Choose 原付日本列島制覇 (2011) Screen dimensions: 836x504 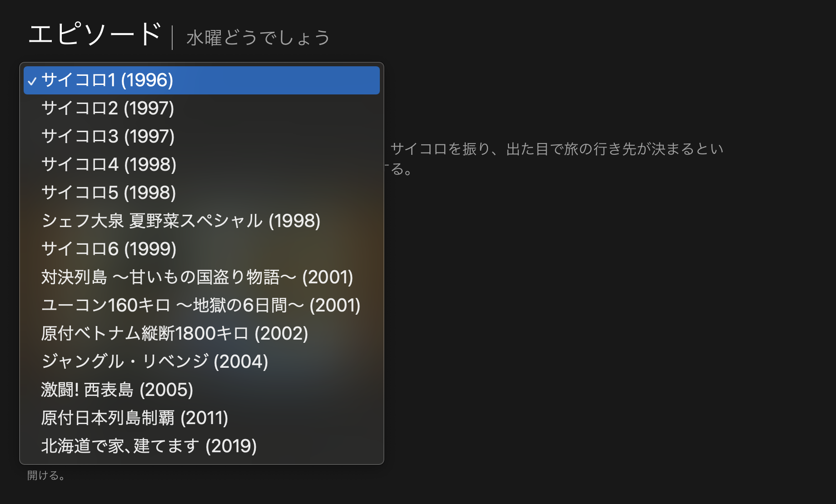coord(202,418)
